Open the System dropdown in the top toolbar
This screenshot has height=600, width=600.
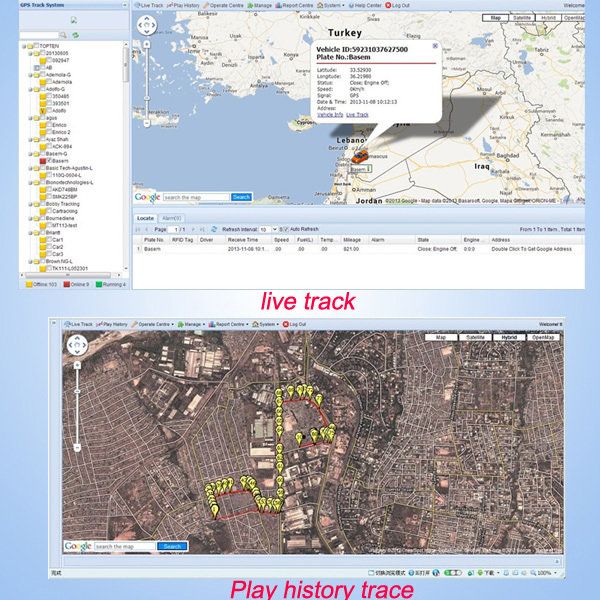pyautogui.click(x=331, y=5)
